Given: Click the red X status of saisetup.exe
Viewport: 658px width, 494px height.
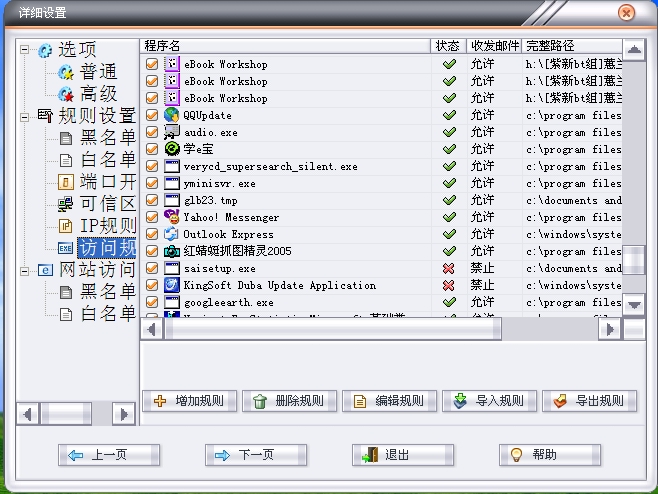Looking at the screenshot, I should click(449, 268).
